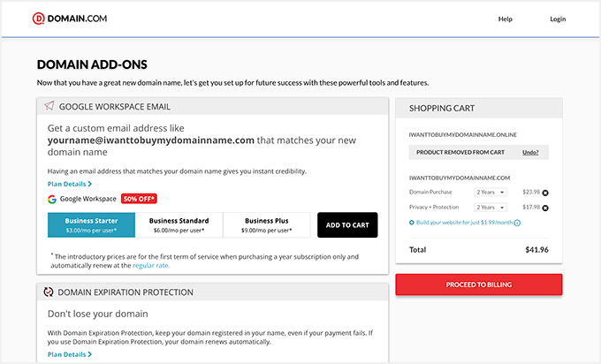Remove Privacy + Protection from the cart
Image resolution: width=601 pixels, height=364 pixels.
pyautogui.click(x=545, y=208)
